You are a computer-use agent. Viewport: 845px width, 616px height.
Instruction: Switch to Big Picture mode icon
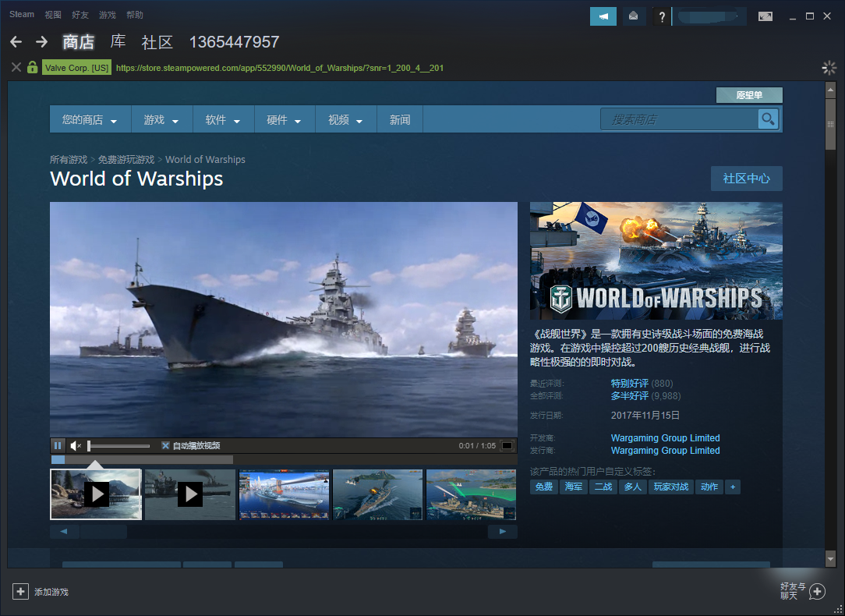click(765, 16)
